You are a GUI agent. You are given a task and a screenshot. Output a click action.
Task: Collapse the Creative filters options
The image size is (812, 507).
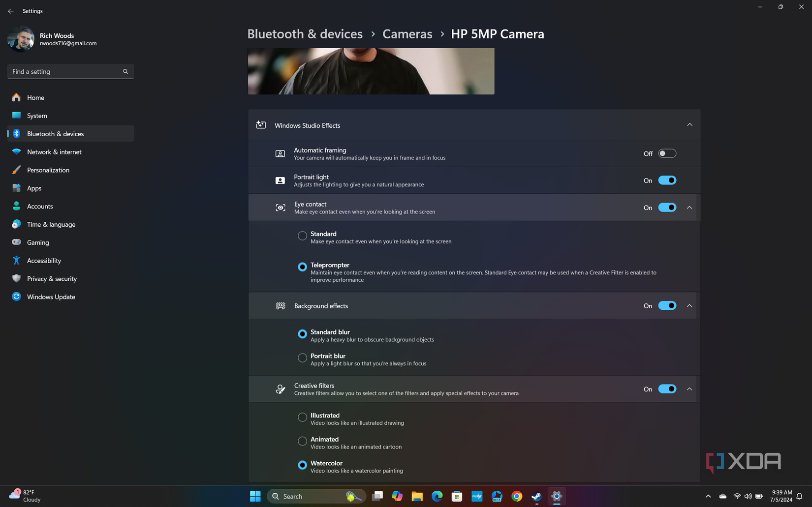689,388
